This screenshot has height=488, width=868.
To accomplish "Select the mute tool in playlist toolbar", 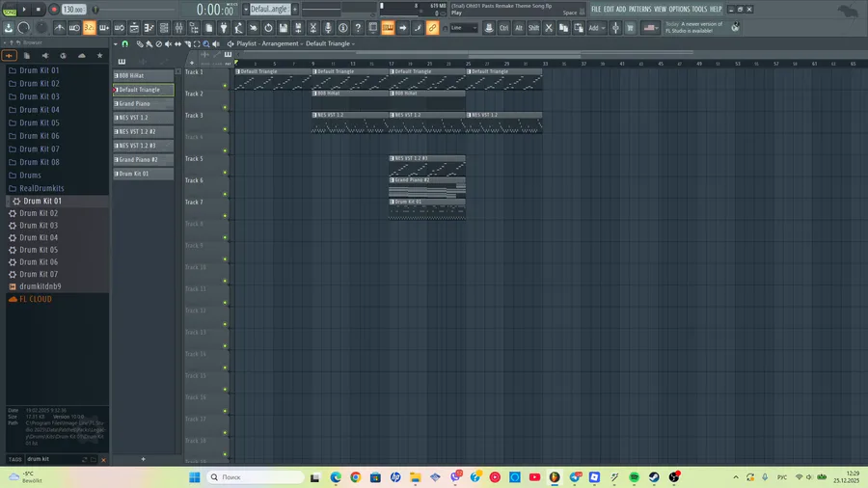I will [x=168, y=43].
